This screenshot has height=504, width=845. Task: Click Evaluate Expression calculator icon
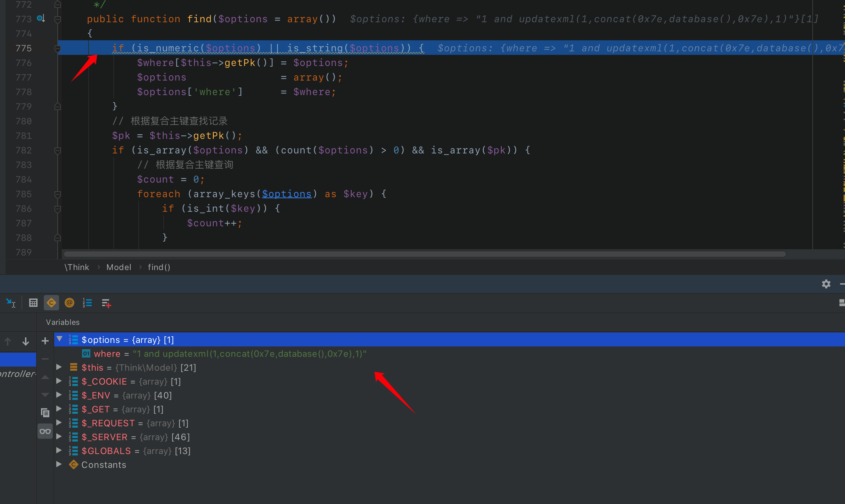[33, 303]
